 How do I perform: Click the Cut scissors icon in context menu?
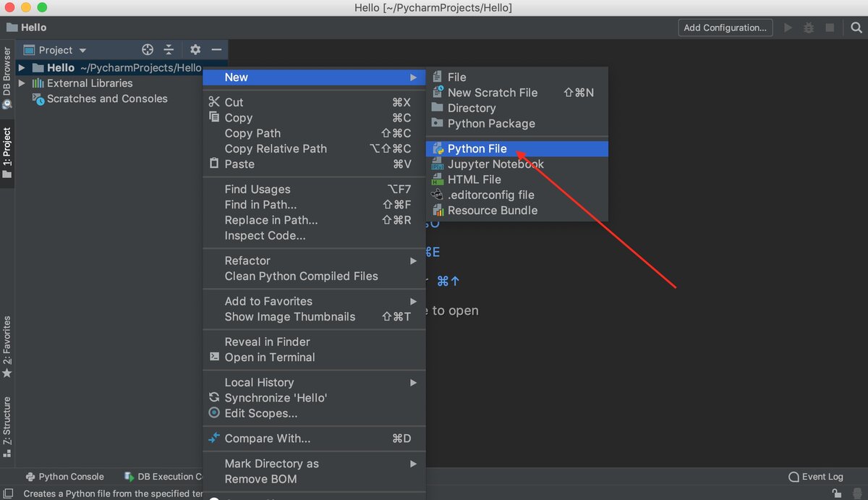(x=213, y=102)
